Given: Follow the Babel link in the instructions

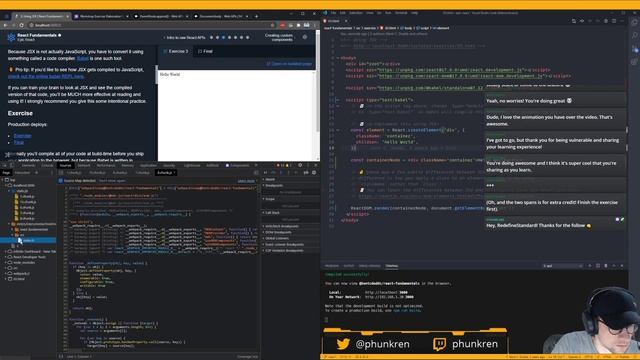Looking at the screenshot, I should [x=82, y=58].
